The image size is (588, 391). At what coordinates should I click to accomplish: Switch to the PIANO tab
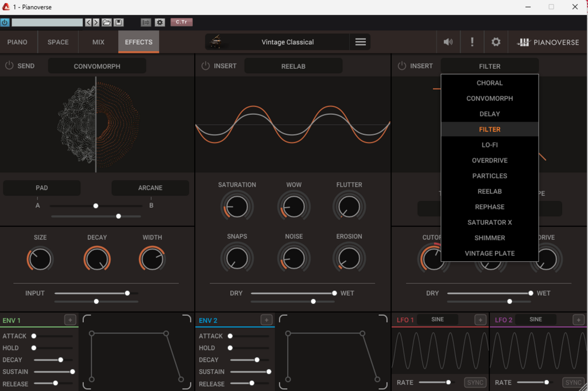point(17,42)
